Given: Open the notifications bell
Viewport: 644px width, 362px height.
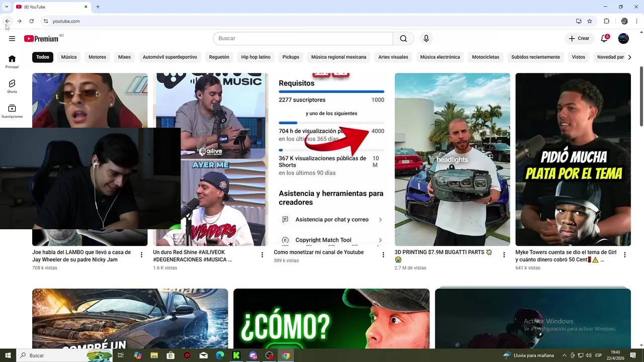Looking at the screenshot, I should pyautogui.click(x=605, y=39).
